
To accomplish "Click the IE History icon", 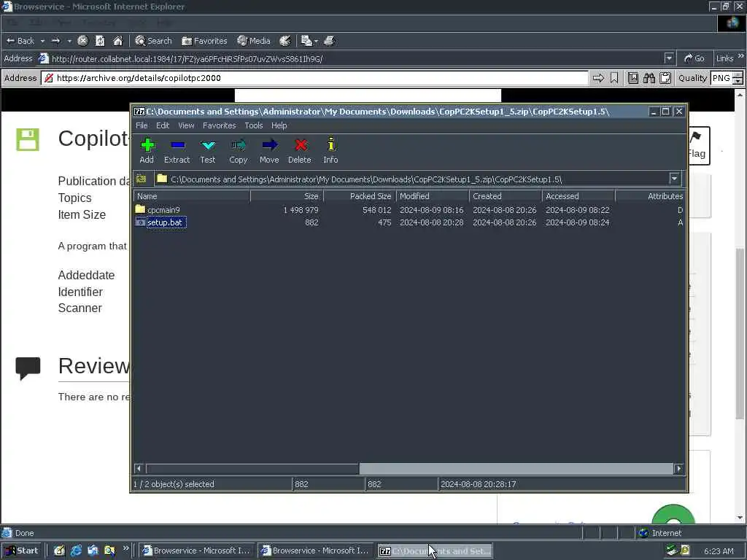I will (285, 41).
